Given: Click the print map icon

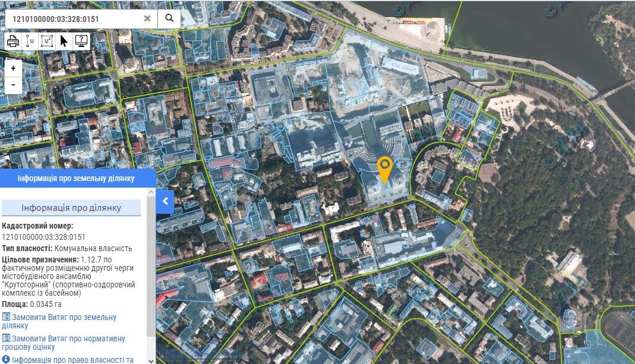Looking at the screenshot, I should tap(13, 41).
